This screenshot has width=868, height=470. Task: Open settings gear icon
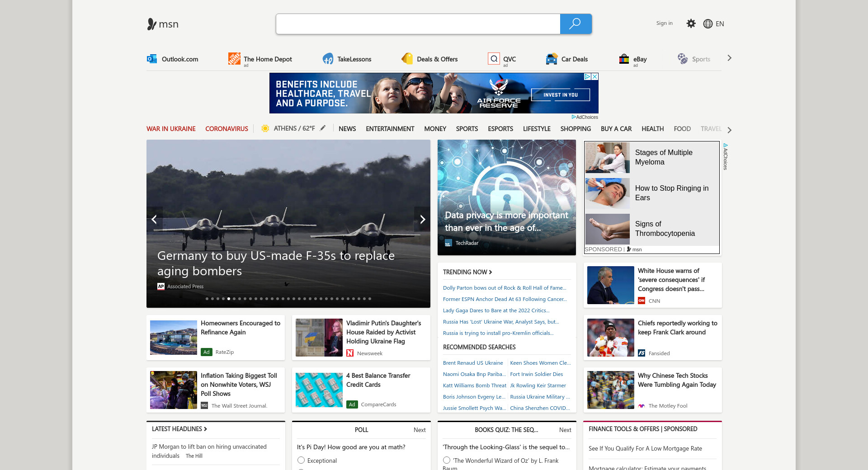pos(691,23)
